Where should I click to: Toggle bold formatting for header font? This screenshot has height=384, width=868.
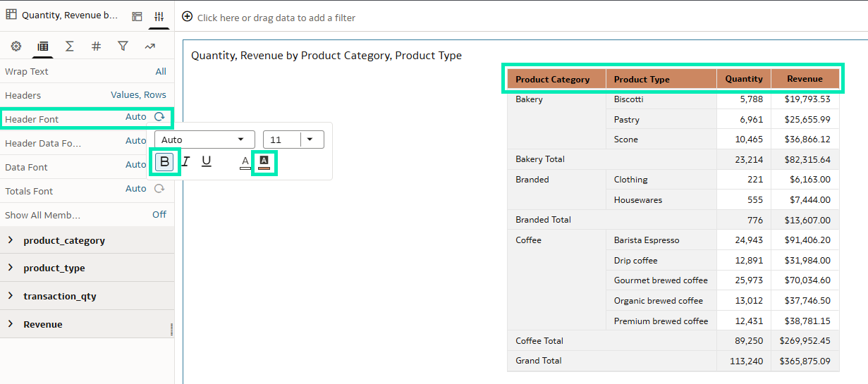(165, 162)
